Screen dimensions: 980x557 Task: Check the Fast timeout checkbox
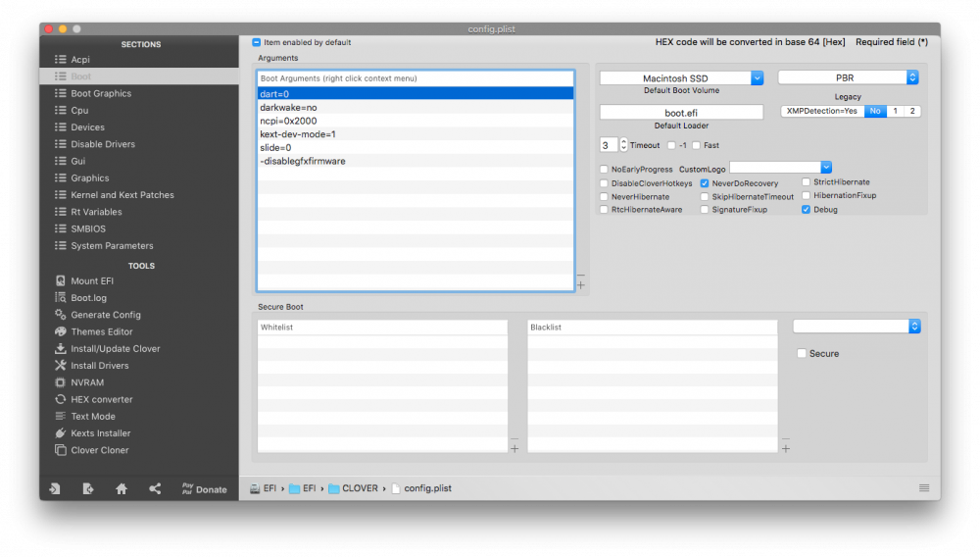coord(696,145)
